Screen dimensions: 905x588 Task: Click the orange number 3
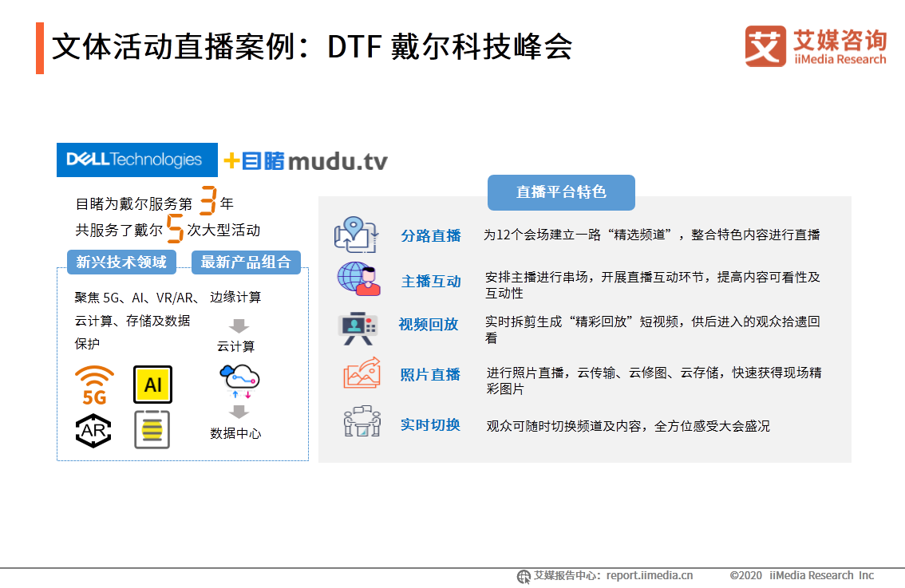point(208,201)
